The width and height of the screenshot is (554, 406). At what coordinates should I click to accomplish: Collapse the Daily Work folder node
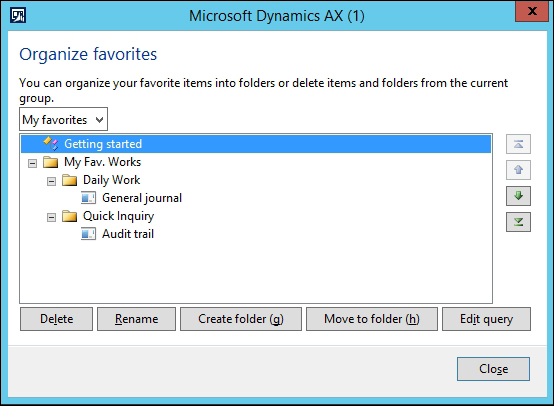[x=52, y=181]
